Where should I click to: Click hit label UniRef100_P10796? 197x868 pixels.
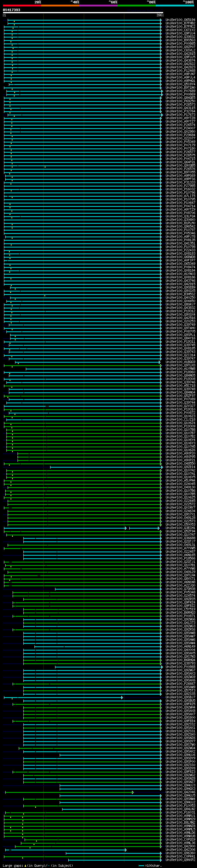point(180,192)
